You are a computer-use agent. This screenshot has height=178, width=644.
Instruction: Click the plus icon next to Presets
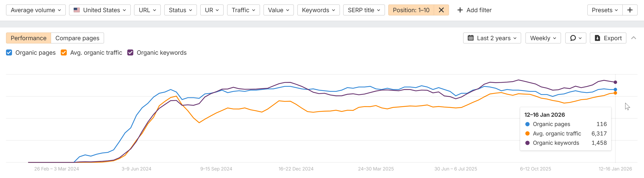tap(630, 10)
